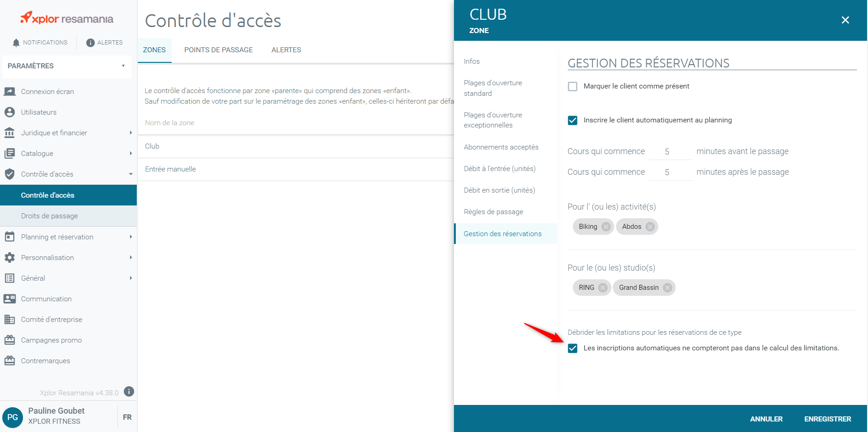Viewport: 868px width, 432px height.
Task: Open the notifications bell icon
Action: pos(16,43)
